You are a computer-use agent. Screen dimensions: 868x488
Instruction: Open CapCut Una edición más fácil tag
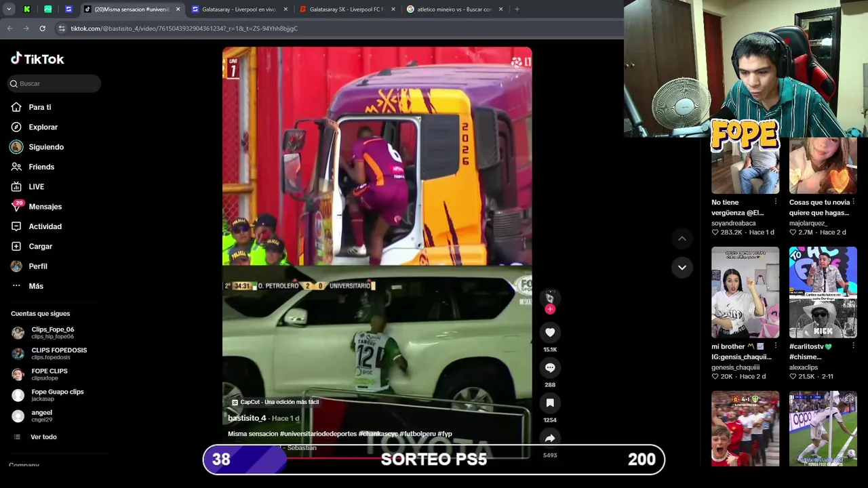pyautogui.click(x=275, y=402)
